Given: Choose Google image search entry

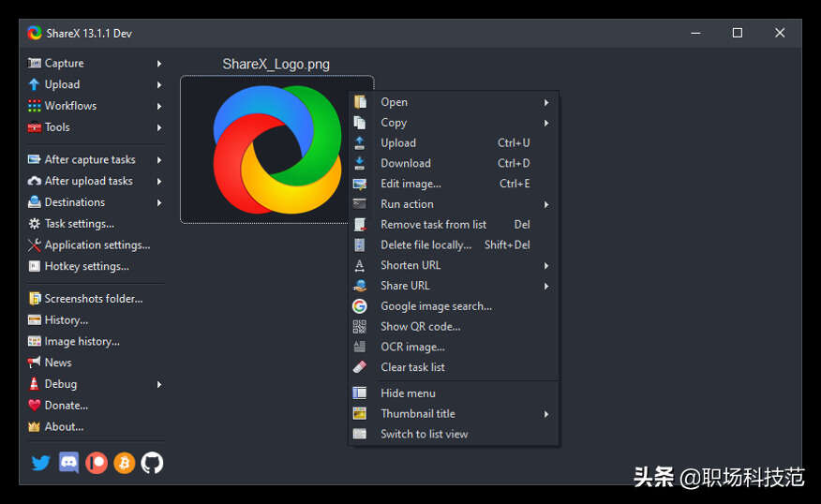Looking at the screenshot, I should (x=454, y=306).
